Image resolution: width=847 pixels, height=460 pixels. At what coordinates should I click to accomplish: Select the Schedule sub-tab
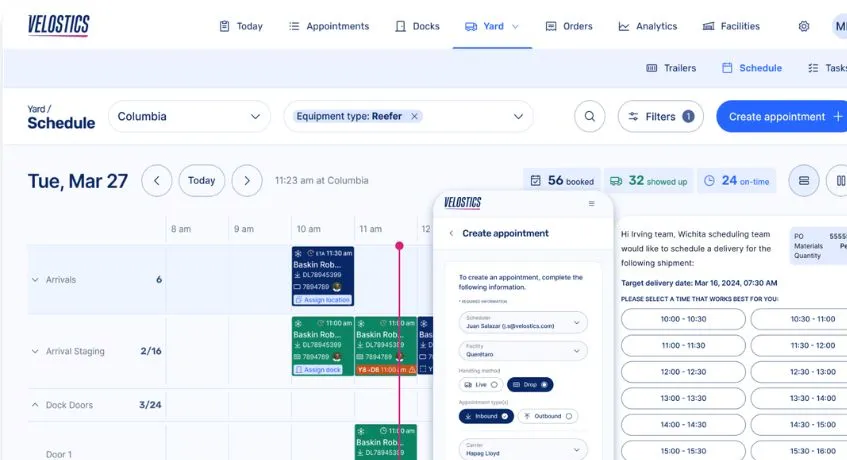[752, 68]
